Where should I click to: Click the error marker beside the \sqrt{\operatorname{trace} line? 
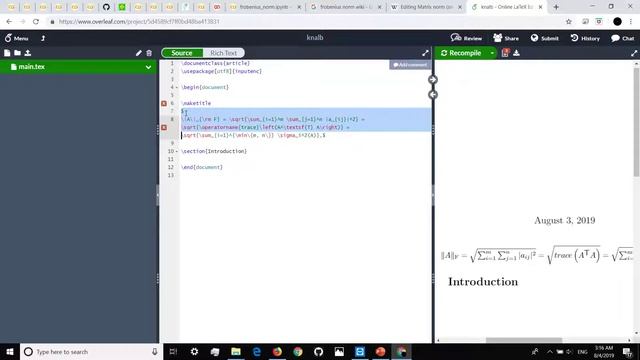tap(164, 127)
